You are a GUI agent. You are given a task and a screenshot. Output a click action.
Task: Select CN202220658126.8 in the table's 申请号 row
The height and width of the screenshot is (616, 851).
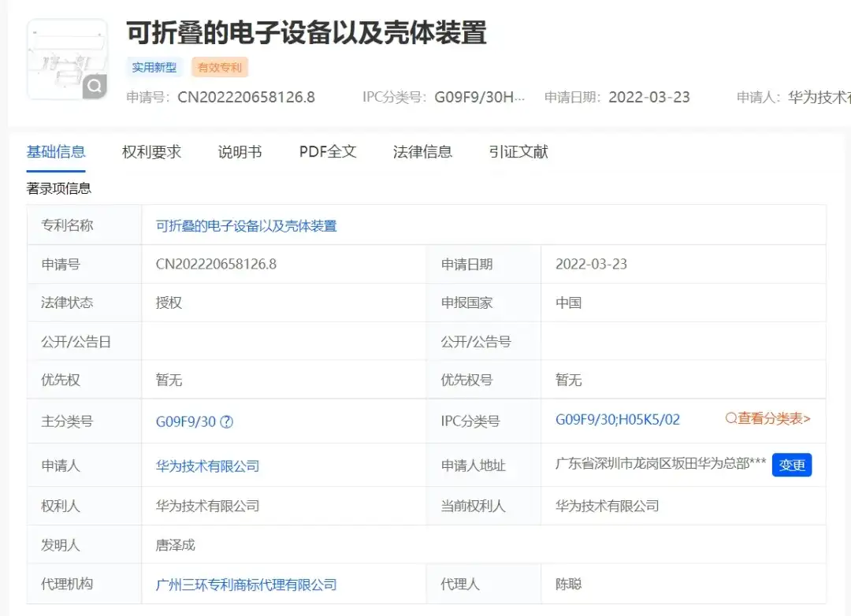[216, 265]
